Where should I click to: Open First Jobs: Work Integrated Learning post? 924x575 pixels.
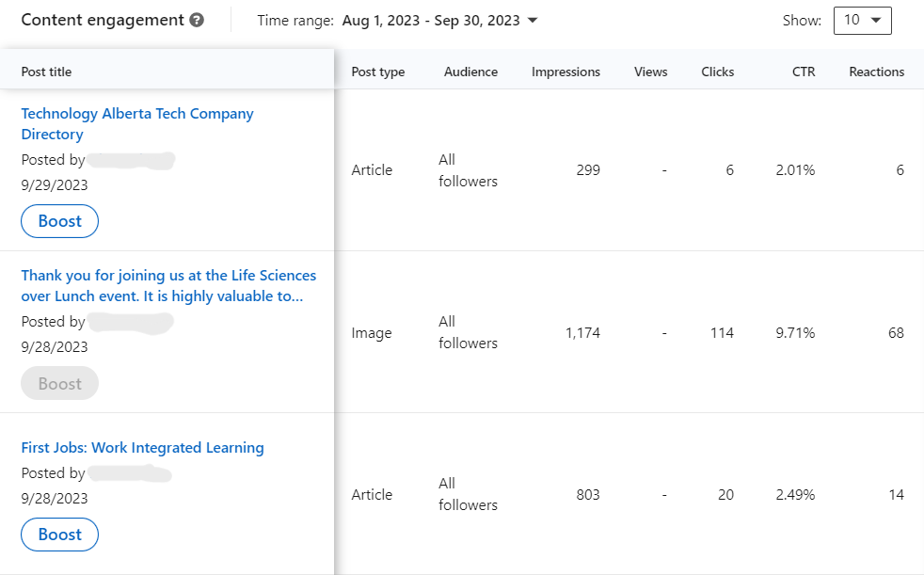tap(142, 448)
